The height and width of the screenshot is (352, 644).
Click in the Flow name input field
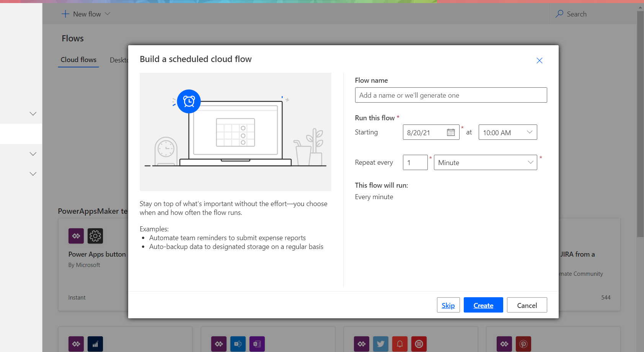pyautogui.click(x=451, y=95)
